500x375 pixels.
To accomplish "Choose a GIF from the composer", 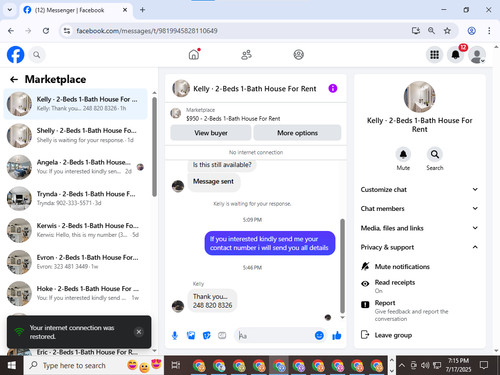I will click(222, 335).
